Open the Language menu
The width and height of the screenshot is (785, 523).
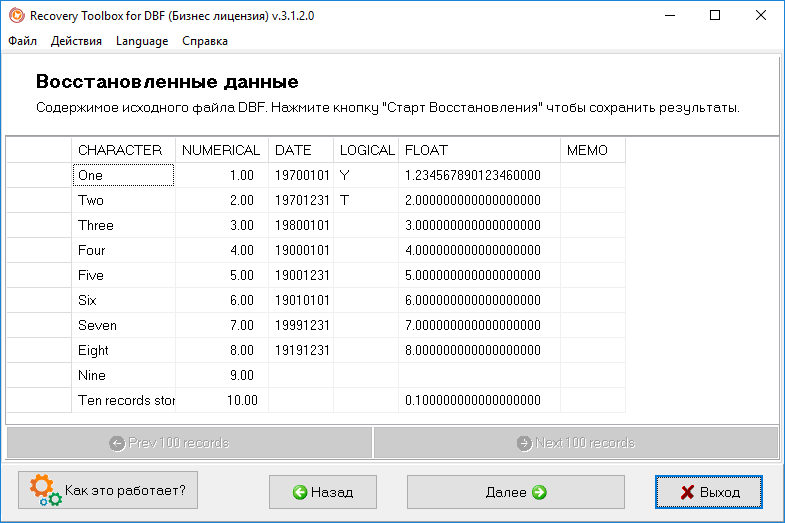point(142,41)
